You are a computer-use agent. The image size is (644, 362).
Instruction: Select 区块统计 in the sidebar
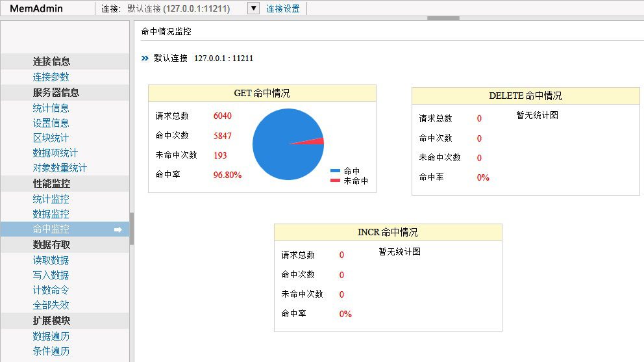point(51,138)
